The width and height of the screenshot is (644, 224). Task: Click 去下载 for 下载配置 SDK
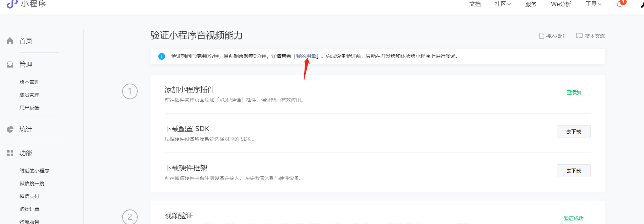[574, 132]
